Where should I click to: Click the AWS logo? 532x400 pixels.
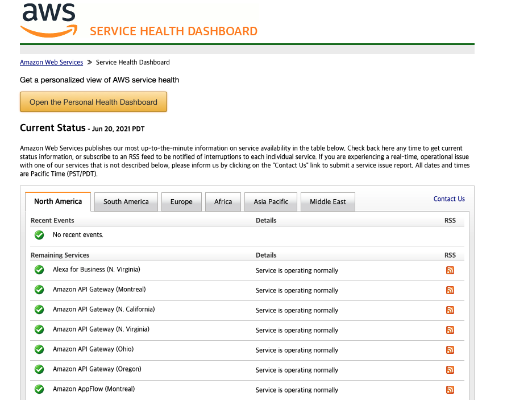49,20
